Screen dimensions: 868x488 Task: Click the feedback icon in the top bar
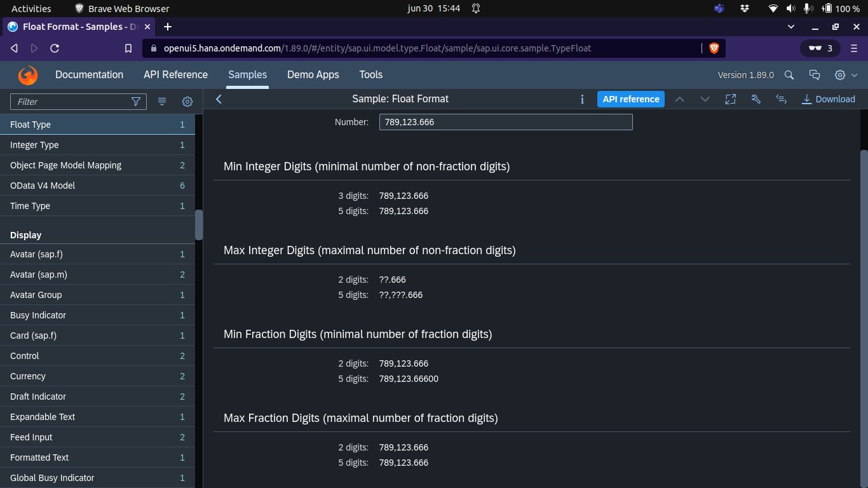(x=815, y=74)
